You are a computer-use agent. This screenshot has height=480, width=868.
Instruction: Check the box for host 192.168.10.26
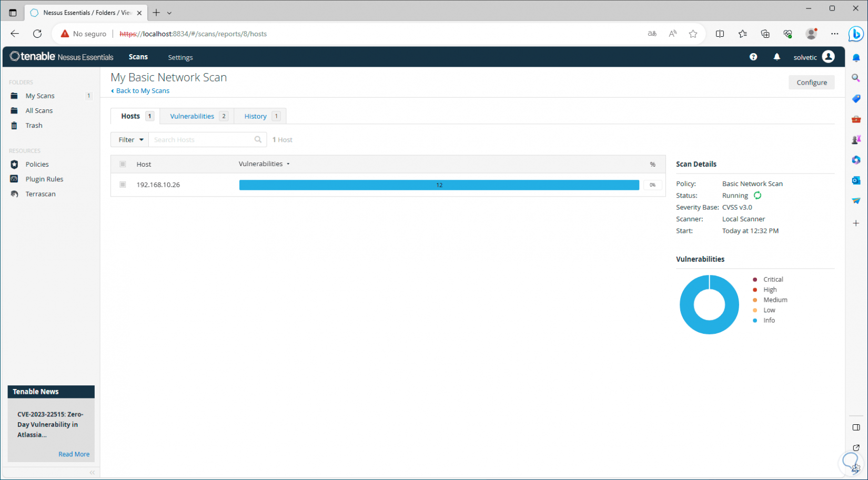[x=123, y=185]
